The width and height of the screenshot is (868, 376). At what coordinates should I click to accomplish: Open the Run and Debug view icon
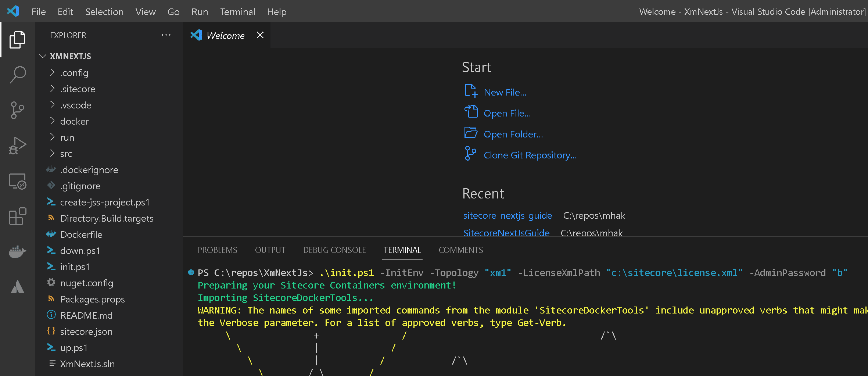pos(17,146)
